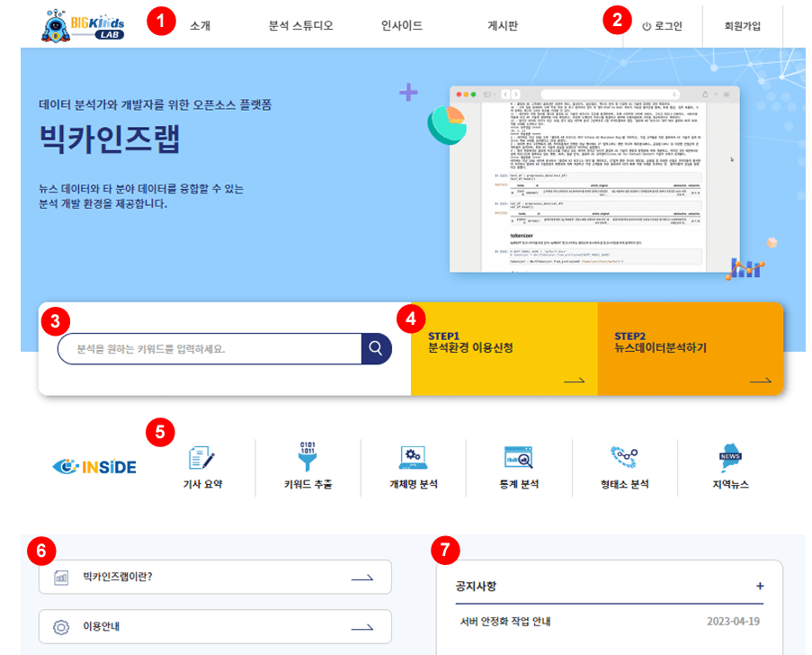Click the power icon beside 로그인

[647, 26]
